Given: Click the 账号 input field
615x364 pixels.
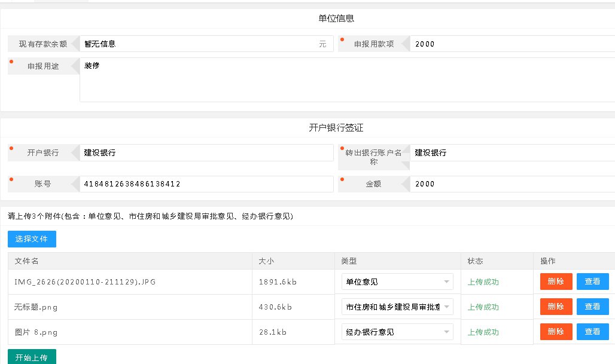Looking at the screenshot, I should tap(206, 184).
